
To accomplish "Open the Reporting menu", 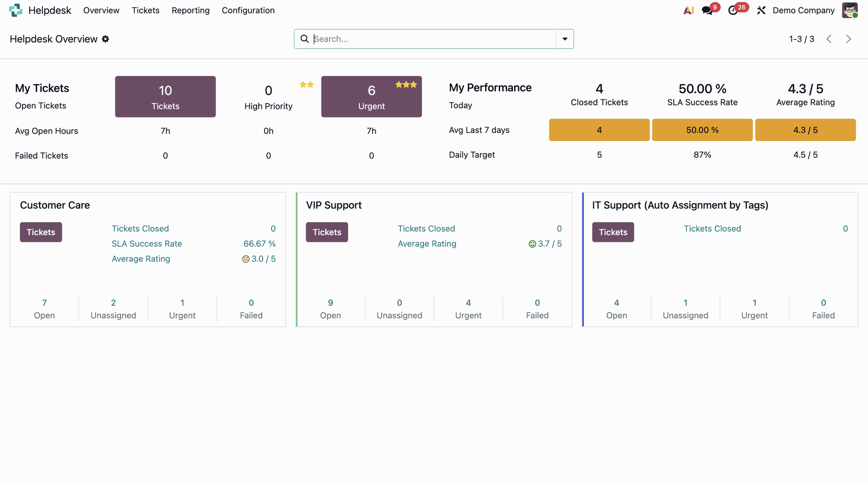I will point(190,10).
